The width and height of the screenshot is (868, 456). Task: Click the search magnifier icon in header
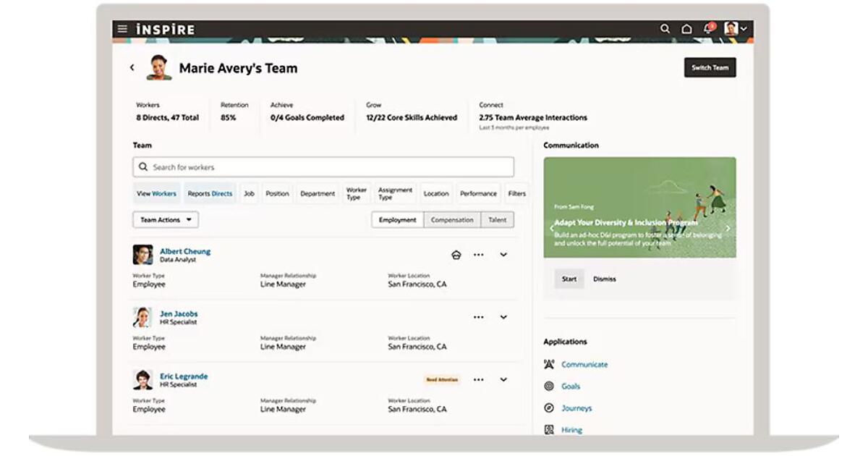(x=665, y=29)
